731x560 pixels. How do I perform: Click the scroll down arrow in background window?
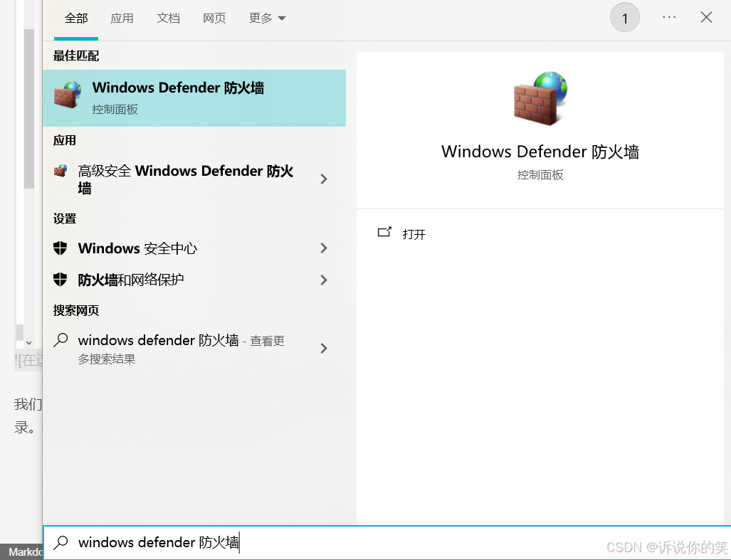click(x=29, y=343)
